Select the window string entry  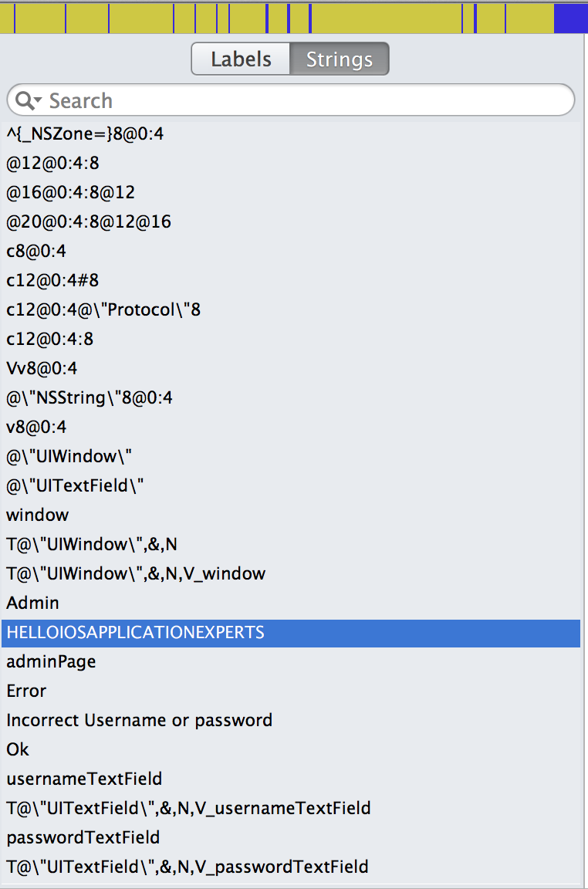click(x=291, y=515)
